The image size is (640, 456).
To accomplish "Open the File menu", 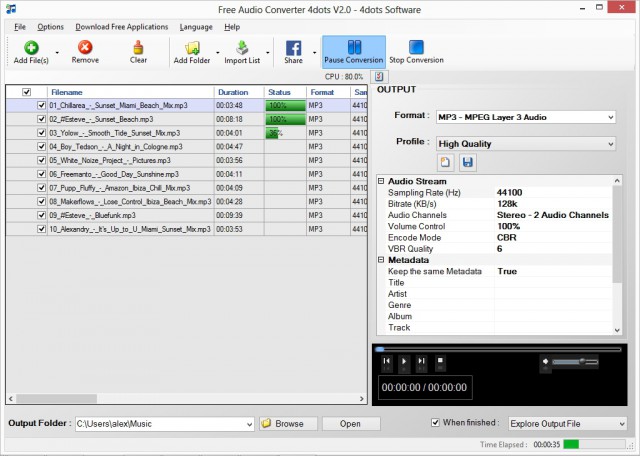I will 20,27.
